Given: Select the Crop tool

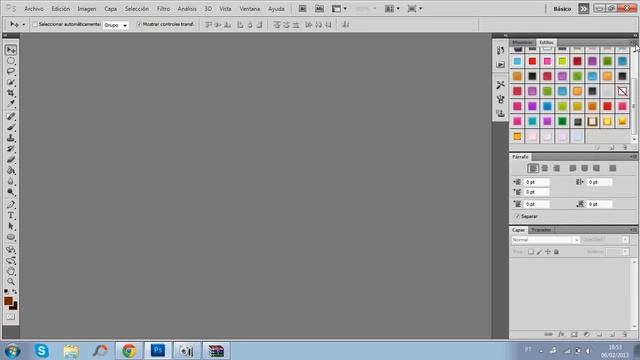Looking at the screenshot, I should point(11,93).
